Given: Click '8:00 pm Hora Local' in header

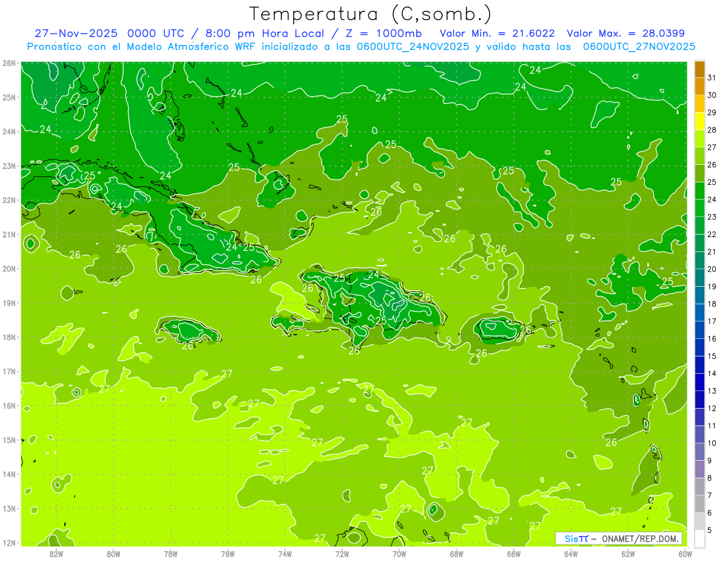Looking at the screenshot, I should tap(265, 33).
